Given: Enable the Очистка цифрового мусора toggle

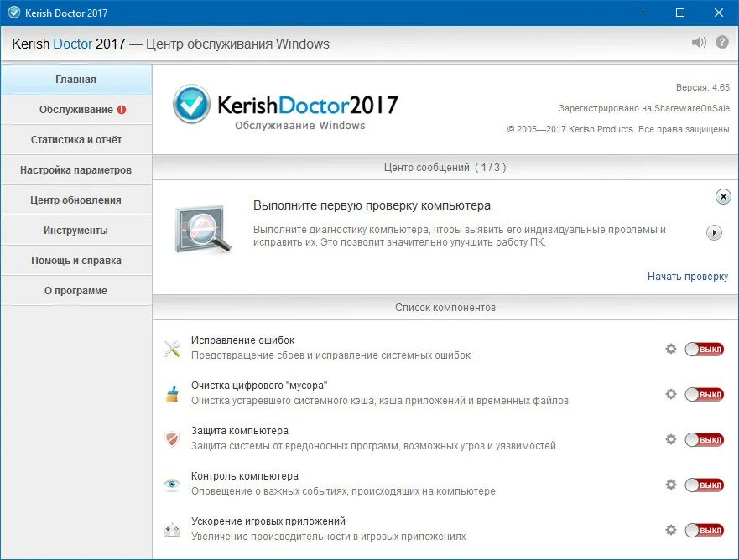Looking at the screenshot, I should point(704,395).
